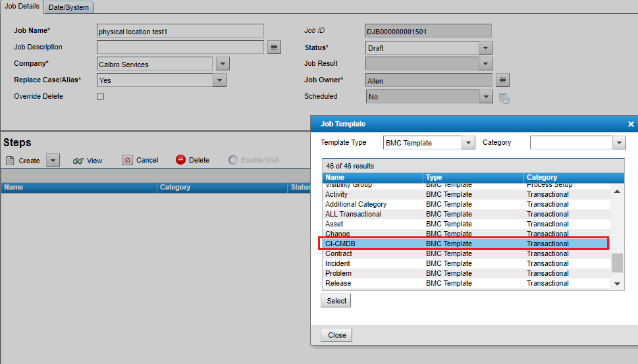Sort templates by Type column header
This screenshot has width=638, height=364.
coord(473,177)
